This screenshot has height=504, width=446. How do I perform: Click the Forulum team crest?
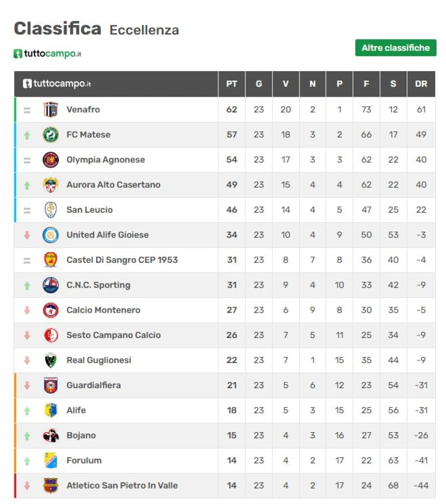[x=51, y=460]
